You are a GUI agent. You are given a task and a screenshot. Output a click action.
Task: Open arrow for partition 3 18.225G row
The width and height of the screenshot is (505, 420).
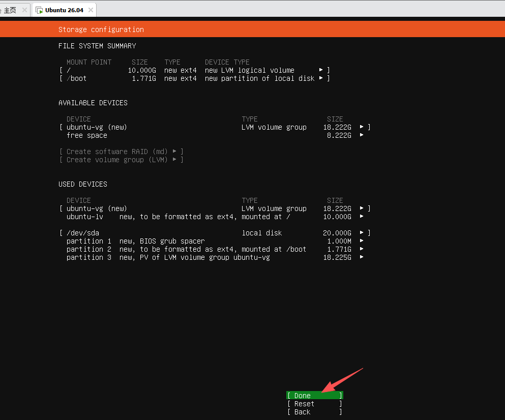[362, 257]
